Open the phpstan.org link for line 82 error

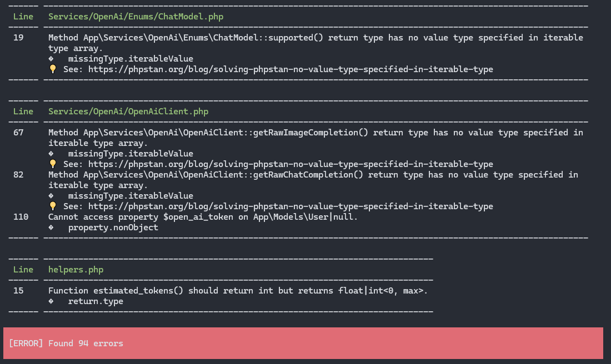pyautogui.click(x=291, y=206)
